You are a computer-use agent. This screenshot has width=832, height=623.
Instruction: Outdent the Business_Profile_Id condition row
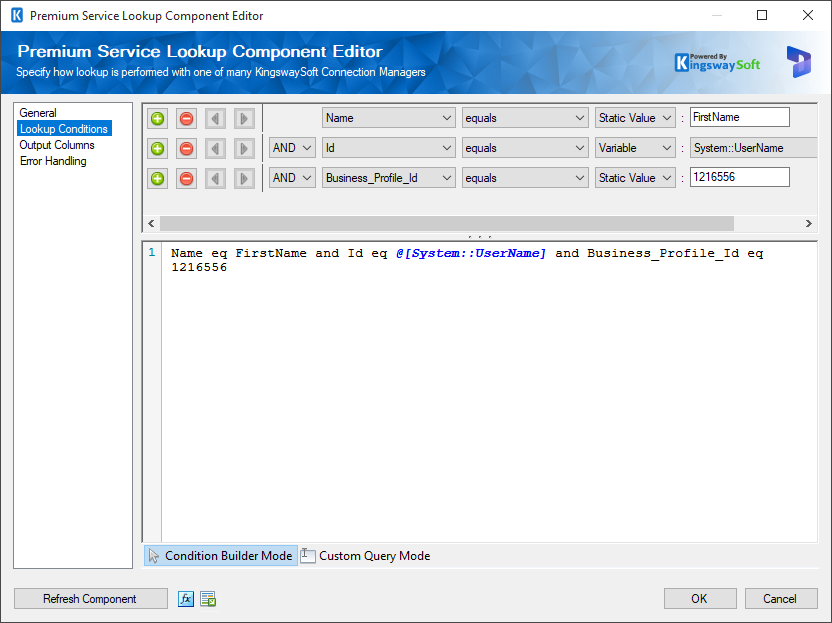pos(215,178)
